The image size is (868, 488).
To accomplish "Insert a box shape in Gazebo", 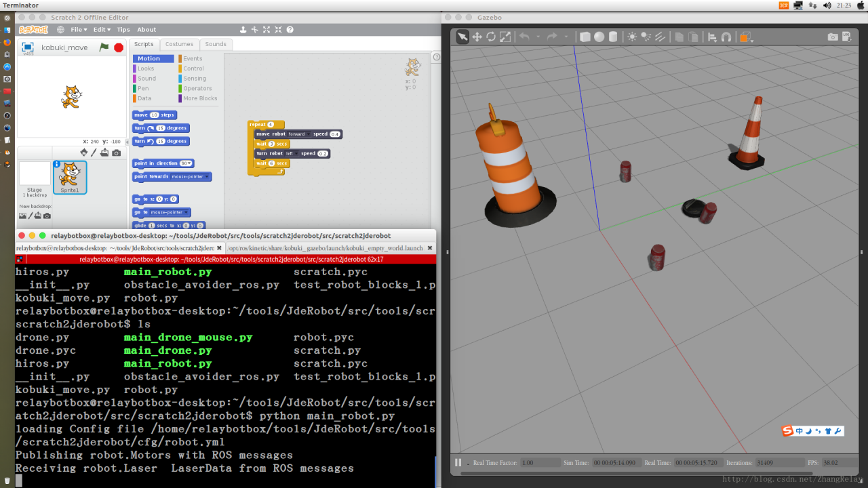I will coord(585,37).
